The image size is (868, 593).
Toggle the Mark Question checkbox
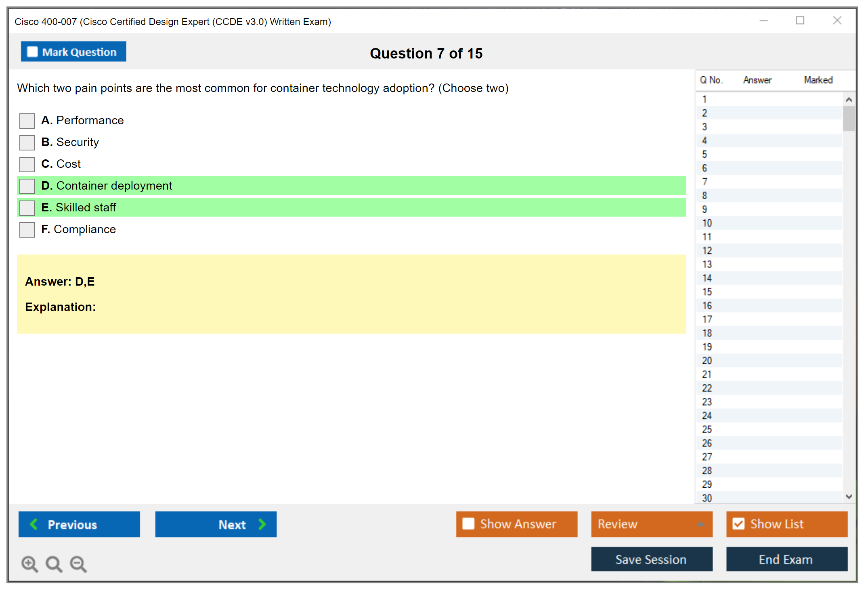point(33,52)
